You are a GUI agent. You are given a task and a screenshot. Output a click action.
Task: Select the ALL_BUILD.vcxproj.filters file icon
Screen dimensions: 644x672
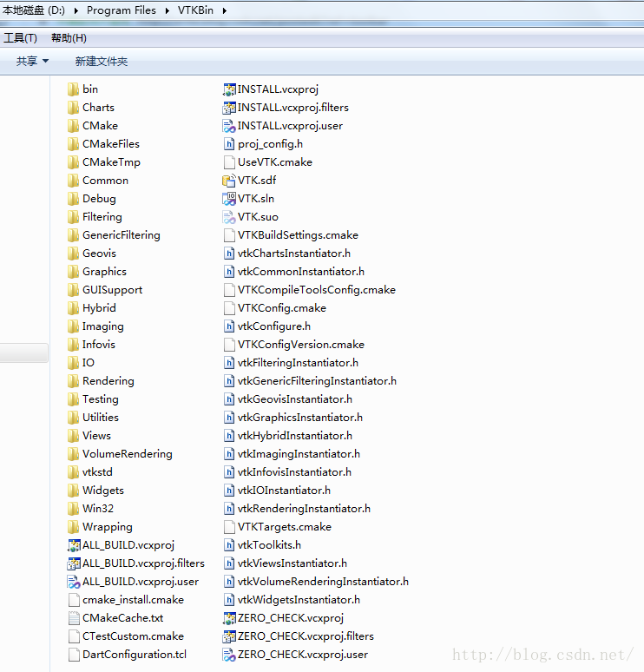tap(74, 563)
